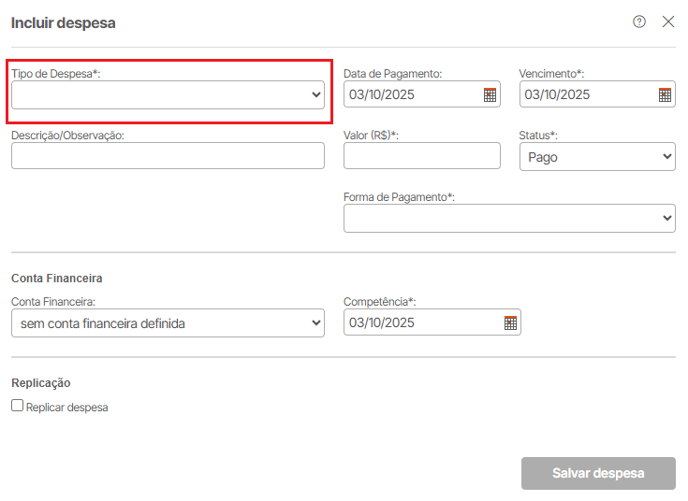688x501 pixels.
Task: Click the Forma de Pagamento field label
Action: [399, 198]
